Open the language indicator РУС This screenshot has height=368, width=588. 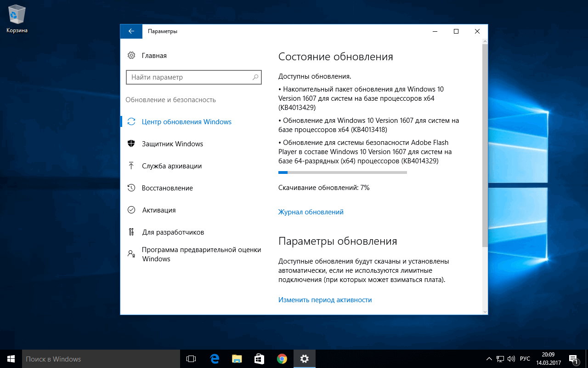525,358
